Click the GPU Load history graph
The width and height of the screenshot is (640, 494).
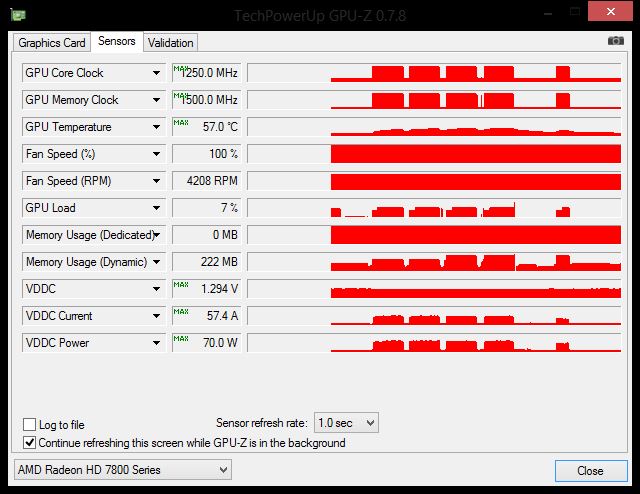(434, 208)
